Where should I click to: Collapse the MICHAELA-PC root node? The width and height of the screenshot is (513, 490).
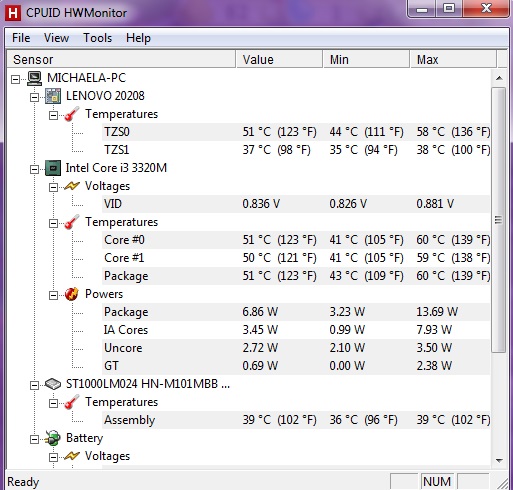coord(15,79)
